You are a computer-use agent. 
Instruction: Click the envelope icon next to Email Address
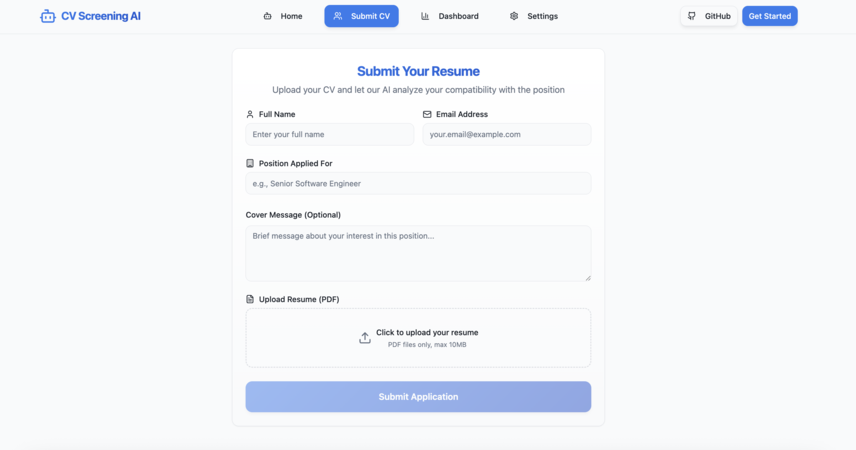pyautogui.click(x=427, y=114)
